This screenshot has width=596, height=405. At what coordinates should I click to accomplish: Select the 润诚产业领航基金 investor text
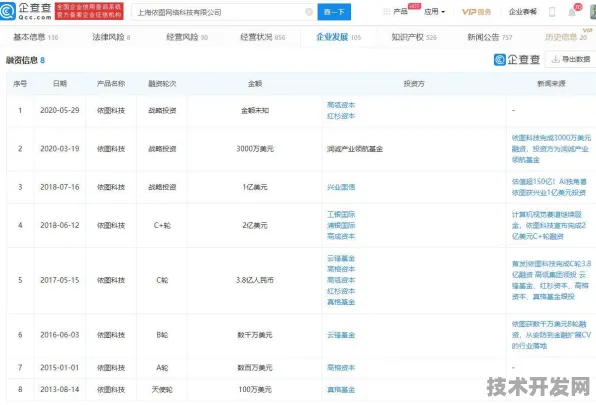(x=355, y=149)
